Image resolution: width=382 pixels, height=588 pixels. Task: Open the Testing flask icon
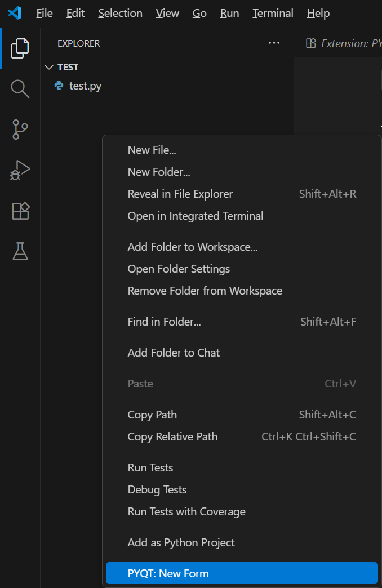tap(20, 251)
